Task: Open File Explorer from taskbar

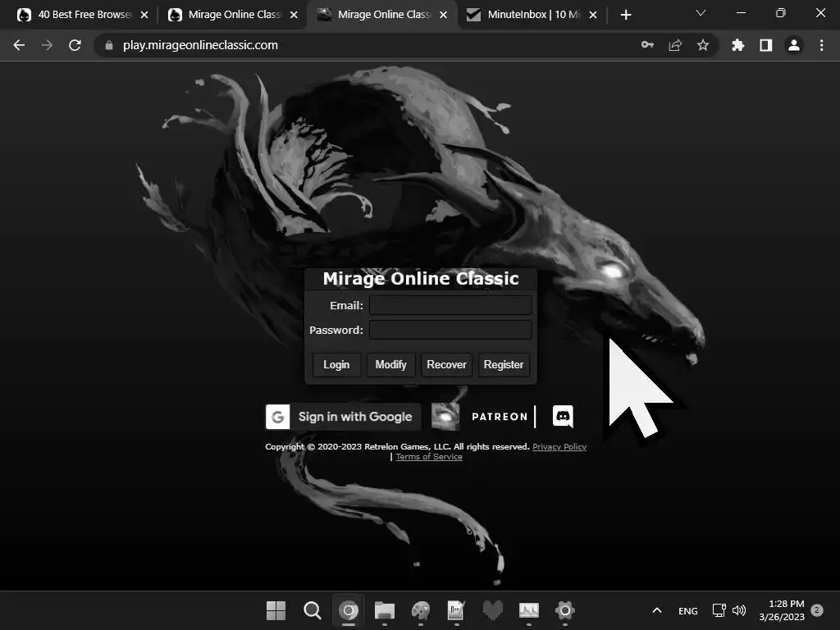Action: 385,610
